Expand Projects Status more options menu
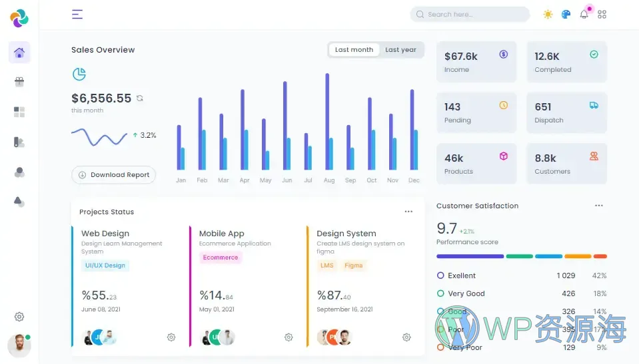 click(x=408, y=212)
